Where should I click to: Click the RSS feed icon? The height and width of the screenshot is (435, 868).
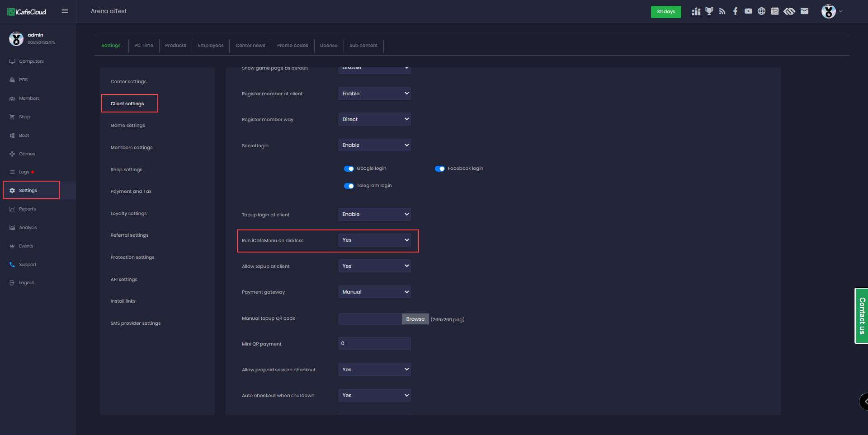tap(722, 11)
